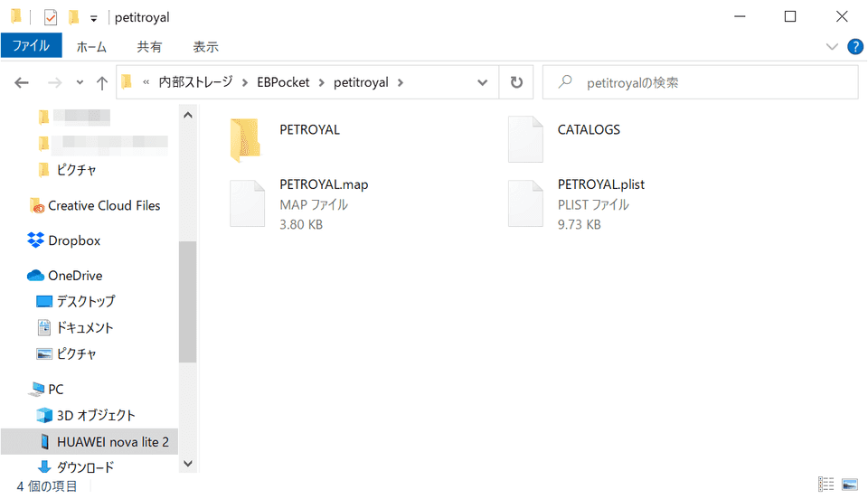This screenshot has height=499, width=868.
Task: Select the PETROYAL.map file icon
Action: [x=248, y=203]
